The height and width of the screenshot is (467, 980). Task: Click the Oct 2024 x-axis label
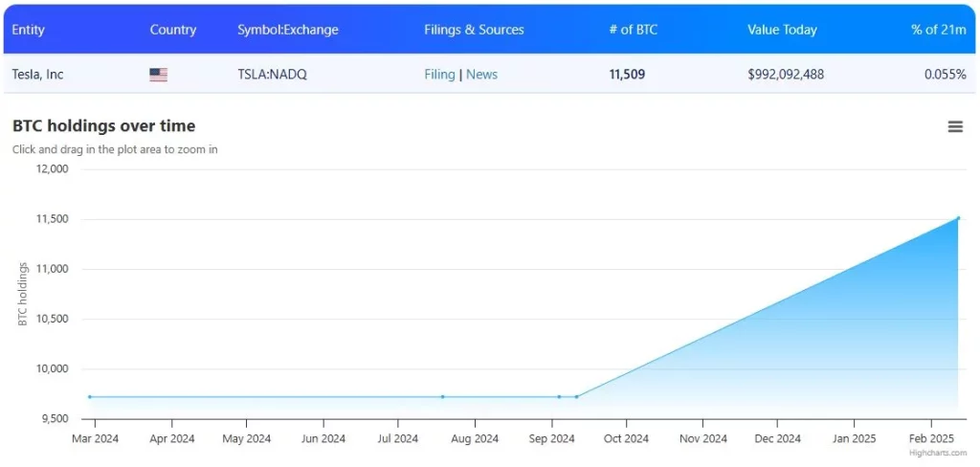(627, 439)
